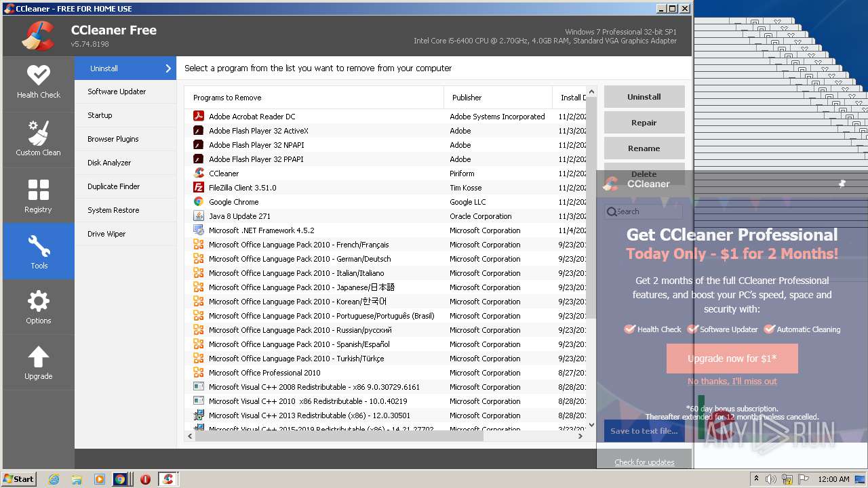
Task: Click the Office Professional 2010 icon
Action: tap(199, 372)
